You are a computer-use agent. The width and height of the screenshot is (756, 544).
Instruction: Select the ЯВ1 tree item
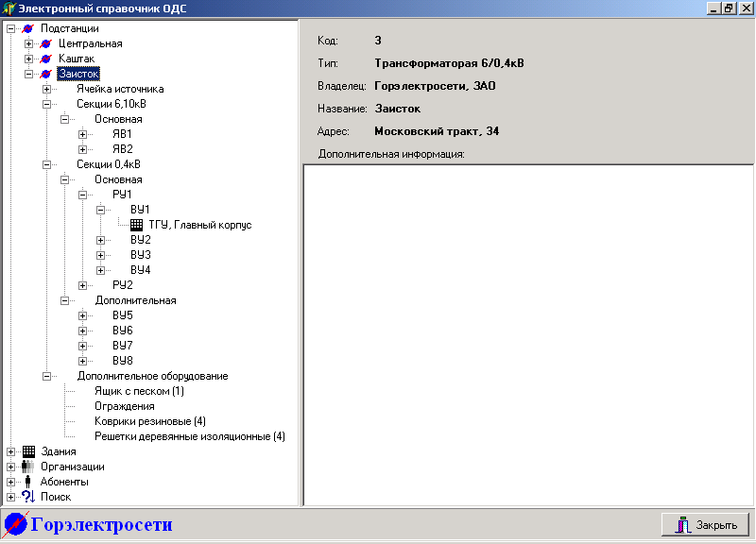click(x=123, y=134)
